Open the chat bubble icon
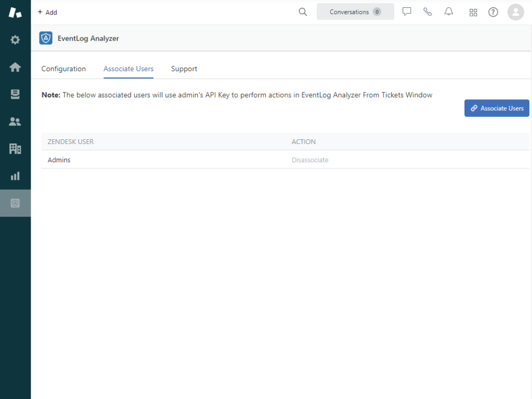 coord(407,12)
